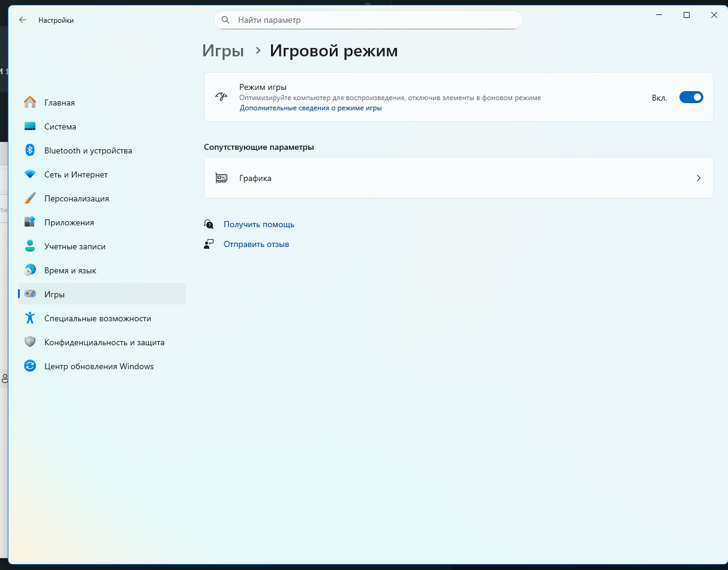Click the Получить помощь link
728x570 pixels.
point(258,224)
